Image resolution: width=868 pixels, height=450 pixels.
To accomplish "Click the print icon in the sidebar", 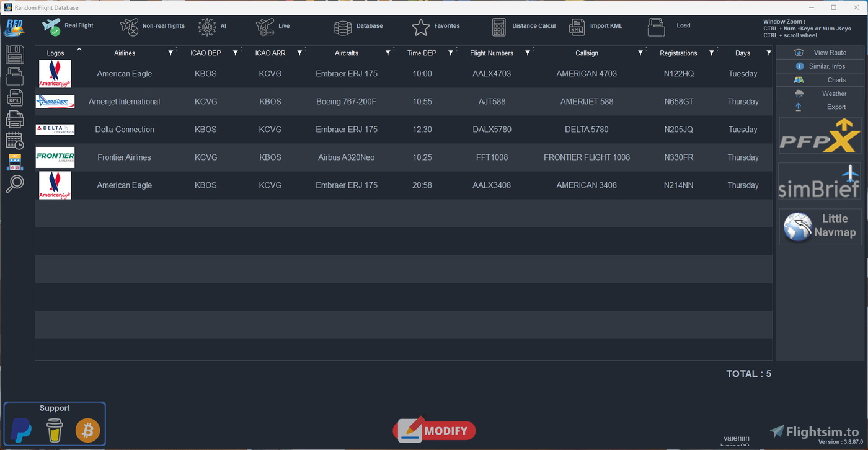I will pos(14,118).
